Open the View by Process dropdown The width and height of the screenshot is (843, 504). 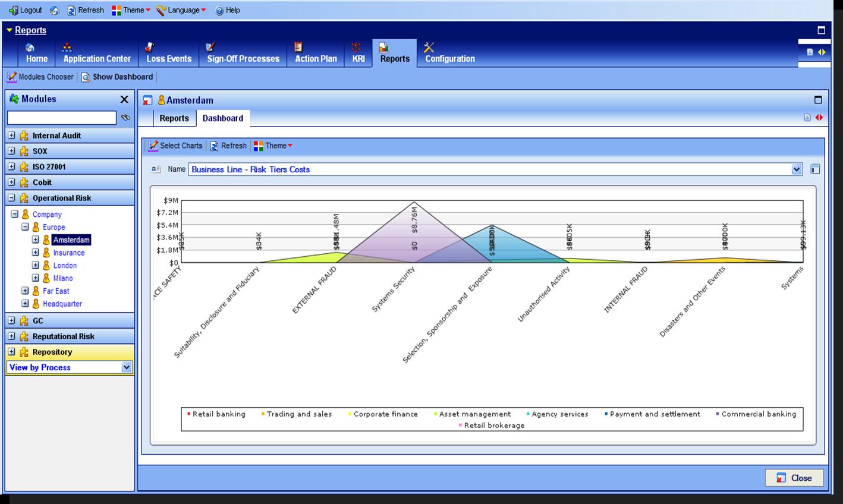pos(126,367)
